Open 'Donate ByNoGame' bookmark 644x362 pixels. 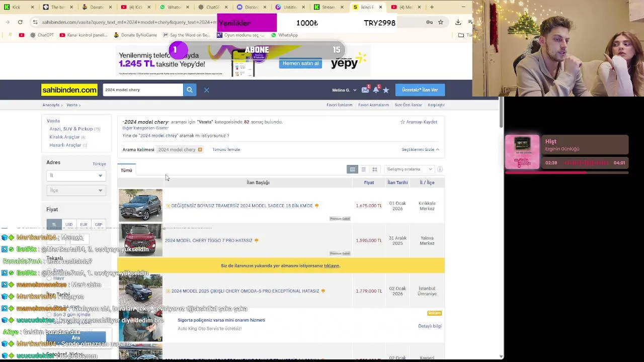tap(135, 35)
